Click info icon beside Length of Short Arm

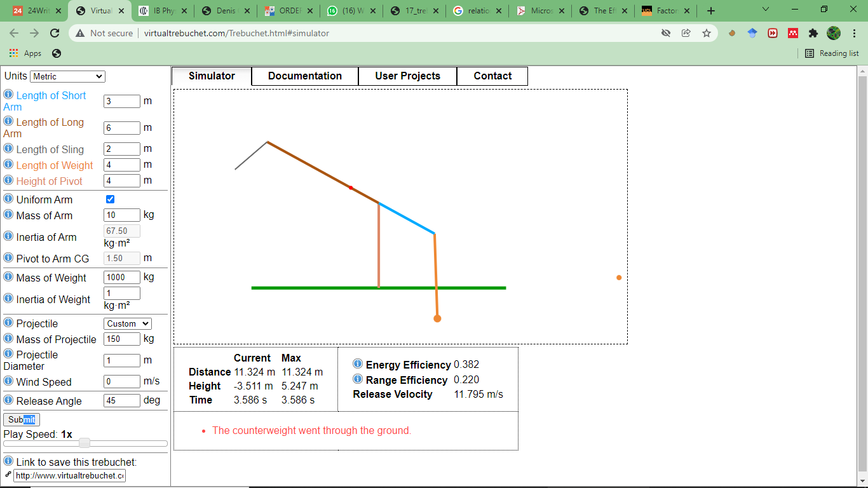[x=8, y=95]
